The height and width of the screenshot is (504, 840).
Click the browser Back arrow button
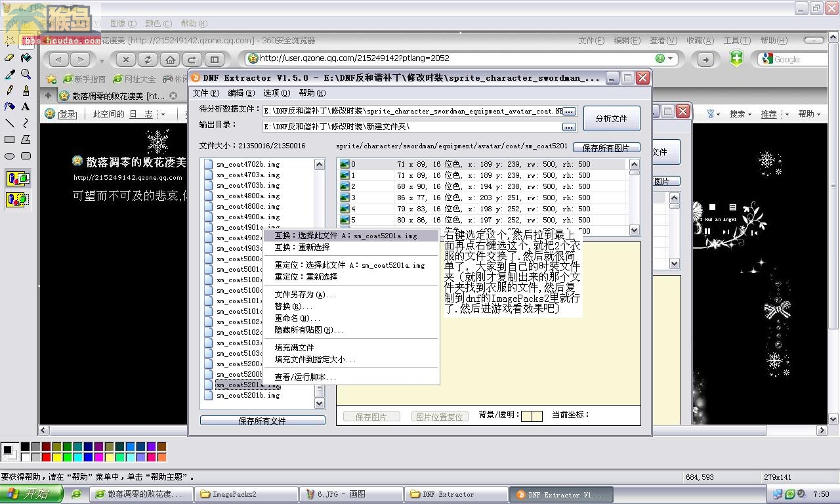tap(58, 60)
